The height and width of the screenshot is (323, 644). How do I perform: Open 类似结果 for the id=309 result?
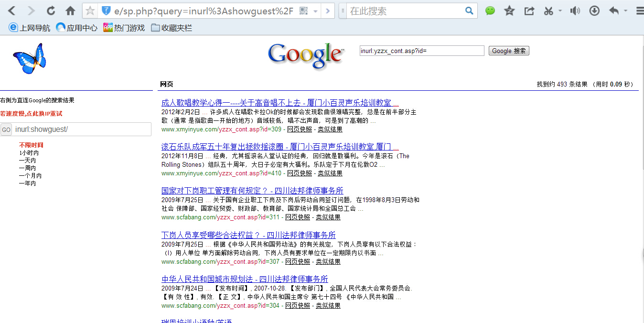[330, 129]
